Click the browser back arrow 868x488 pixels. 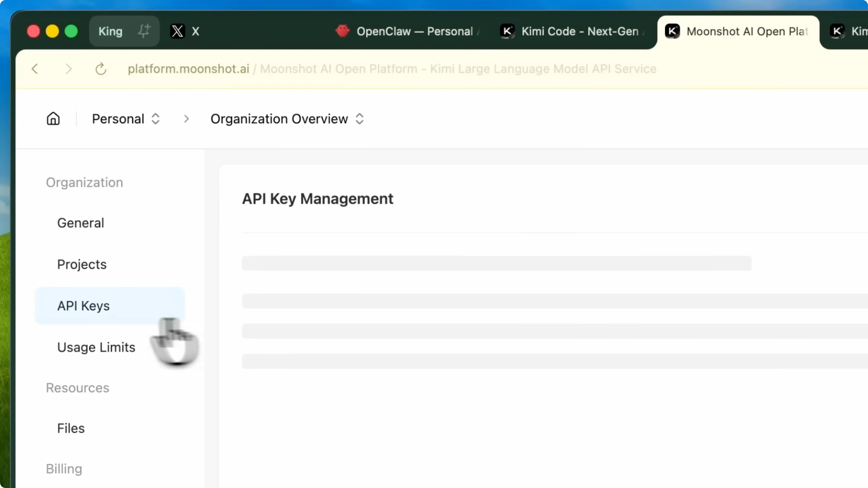(x=35, y=69)
